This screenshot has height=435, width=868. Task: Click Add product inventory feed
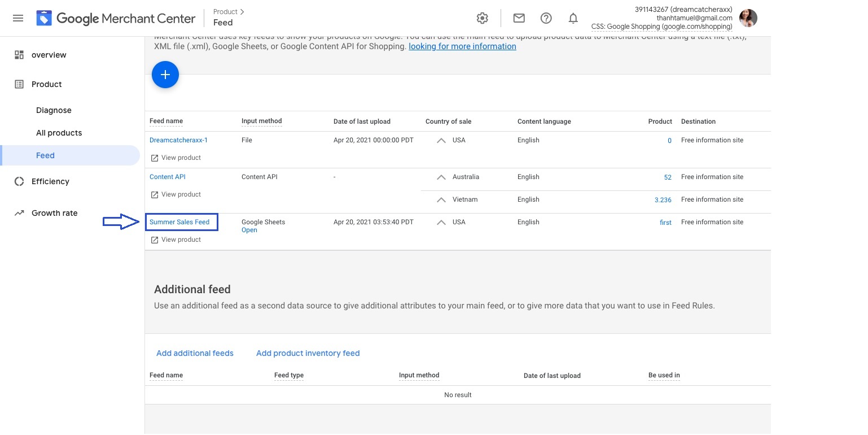308,353
